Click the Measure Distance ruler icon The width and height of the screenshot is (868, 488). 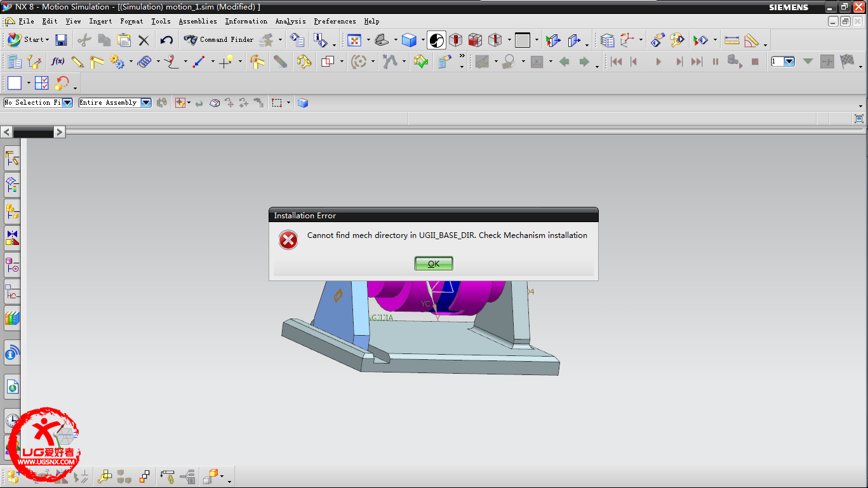(731, 40)
